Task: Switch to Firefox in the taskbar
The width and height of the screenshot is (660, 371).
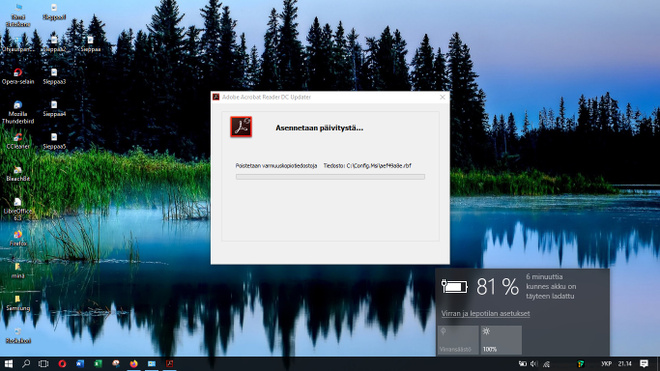Action: pyautogui.click(x=134, y=364)
